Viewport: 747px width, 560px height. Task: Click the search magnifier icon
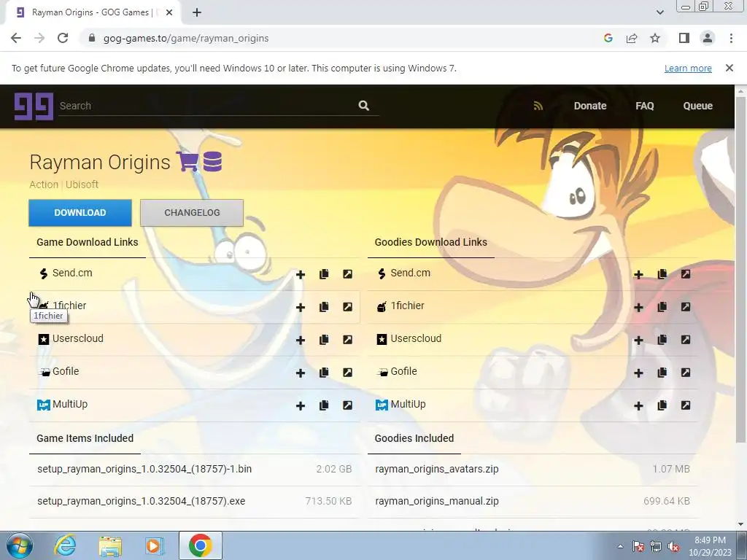(x=364, y=106)
